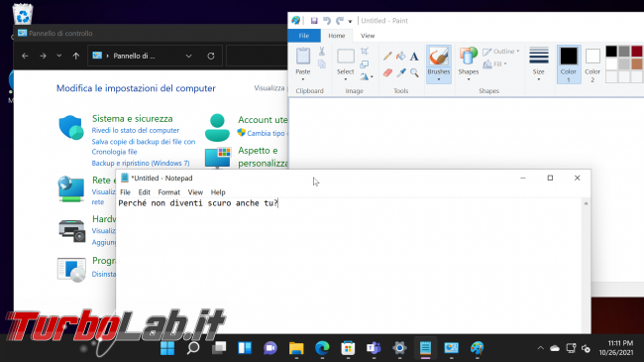
Task: Open Search from the taskbar
Action: click(193, 348)
